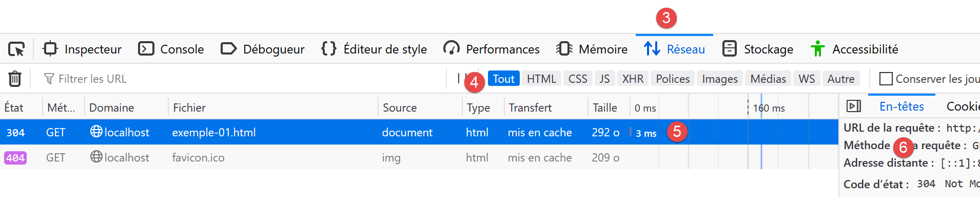The width and height of the screenshot is (980, 197).
Task: Select the Tout filter button
Action: (x=503, y=79)
